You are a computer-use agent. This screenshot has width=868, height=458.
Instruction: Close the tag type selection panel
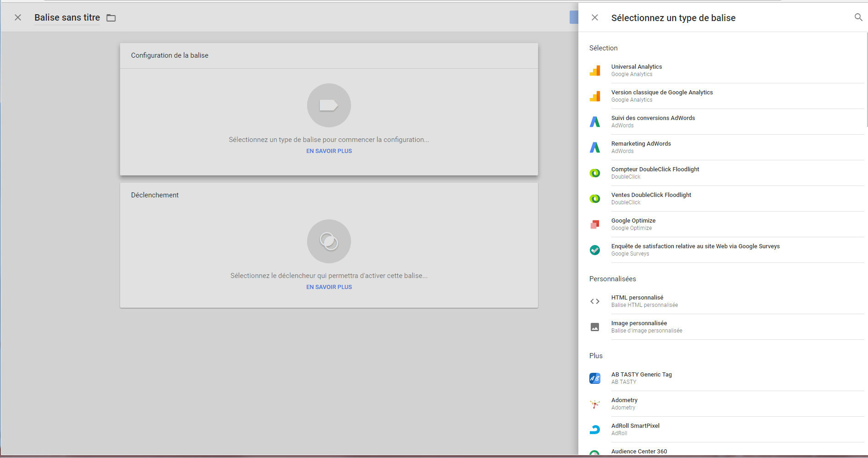pos(595,17)
